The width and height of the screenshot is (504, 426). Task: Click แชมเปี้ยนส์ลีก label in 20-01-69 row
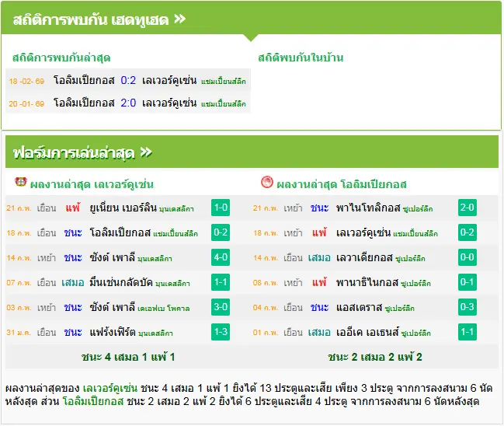click(224, 104)
